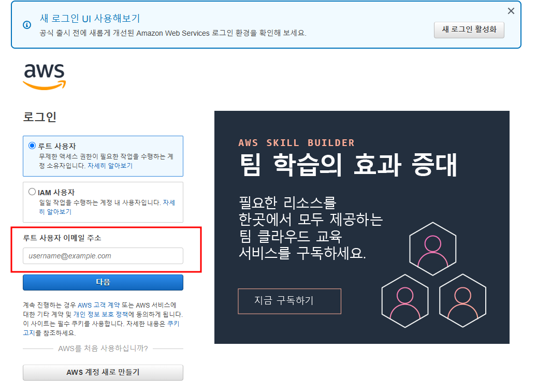This screenshot has width=551, height=392.
Task: Click the bottom-left hexagon person icon
Action: point(405,301)
